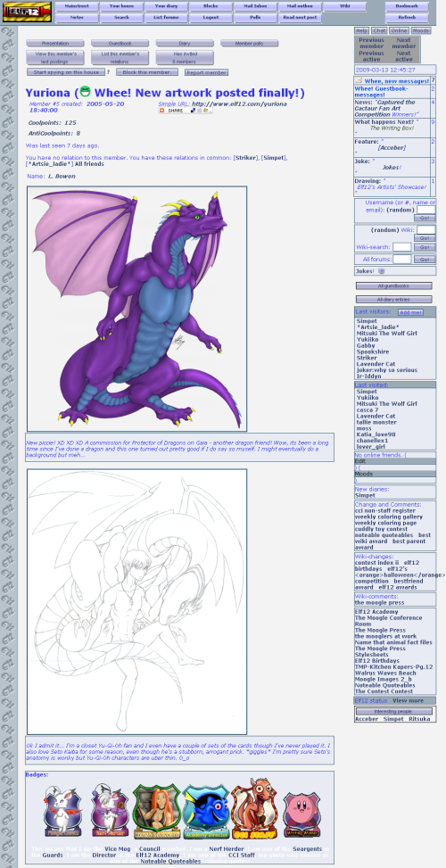Click the envelope icon for new messages
This screenshot has width=446, height=868.
(x=359, y=81)
